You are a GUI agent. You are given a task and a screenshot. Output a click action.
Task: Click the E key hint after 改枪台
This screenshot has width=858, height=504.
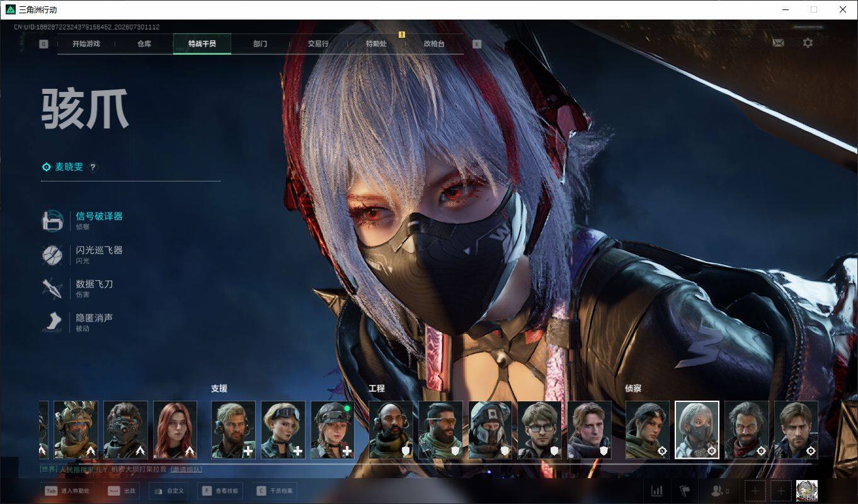pos(477,44)
